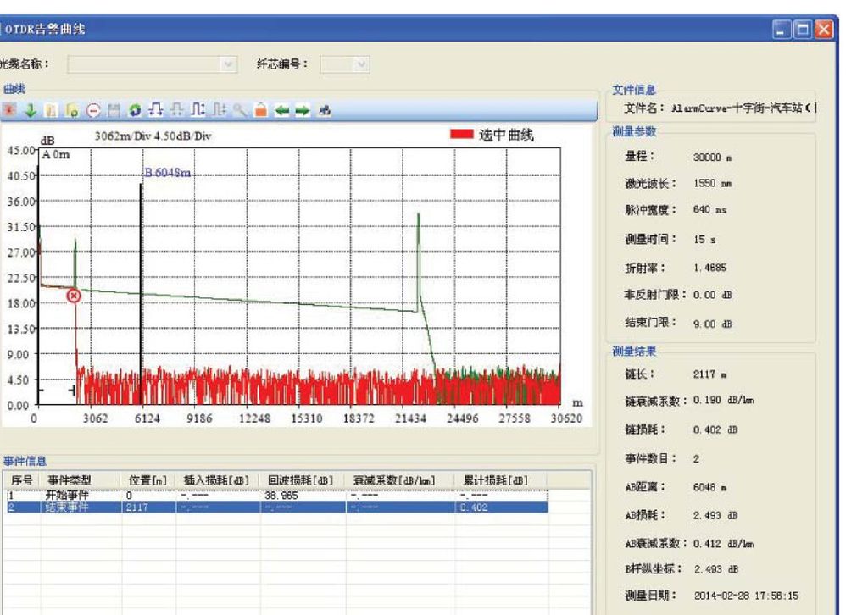
Task: Click the blue horizontal zoom pulse icon
Action: (156, 109)
